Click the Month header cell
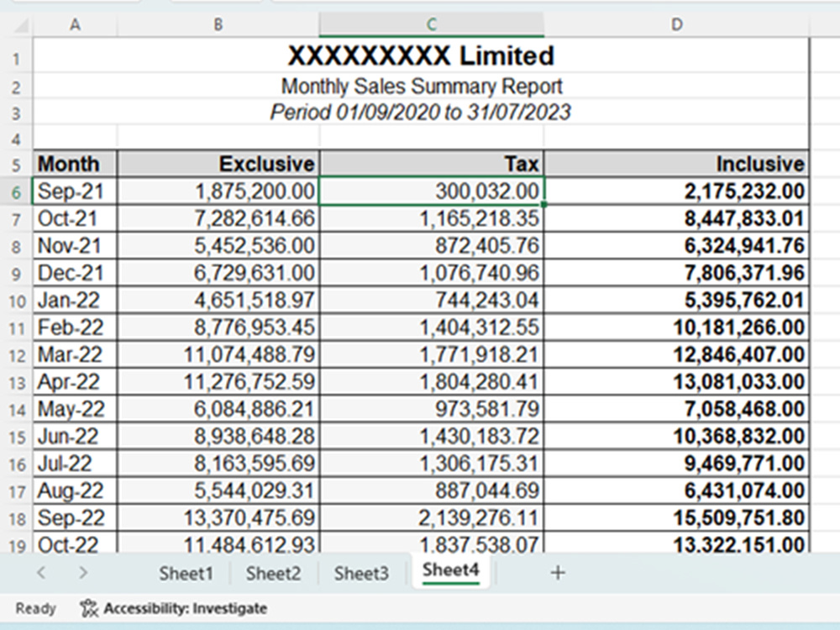Viewport: 840px width, 630px height. click(75, 164)
